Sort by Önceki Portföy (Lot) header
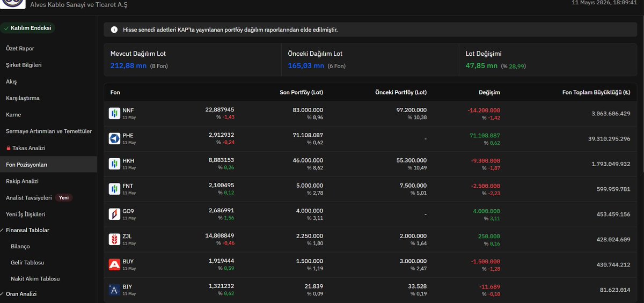The width and height of the screenshot is (644, 303). coord(401,92)
